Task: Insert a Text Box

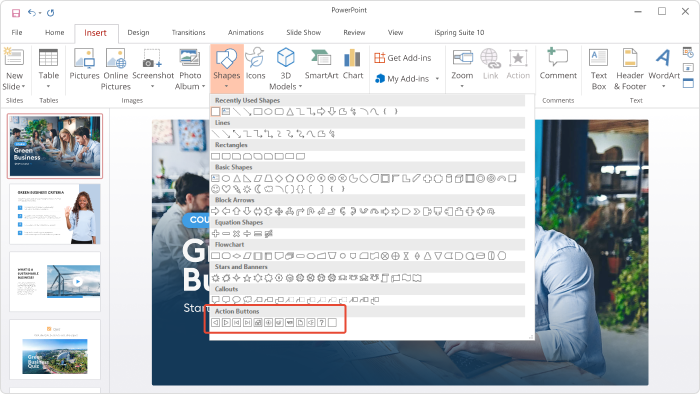Action: 599,69
